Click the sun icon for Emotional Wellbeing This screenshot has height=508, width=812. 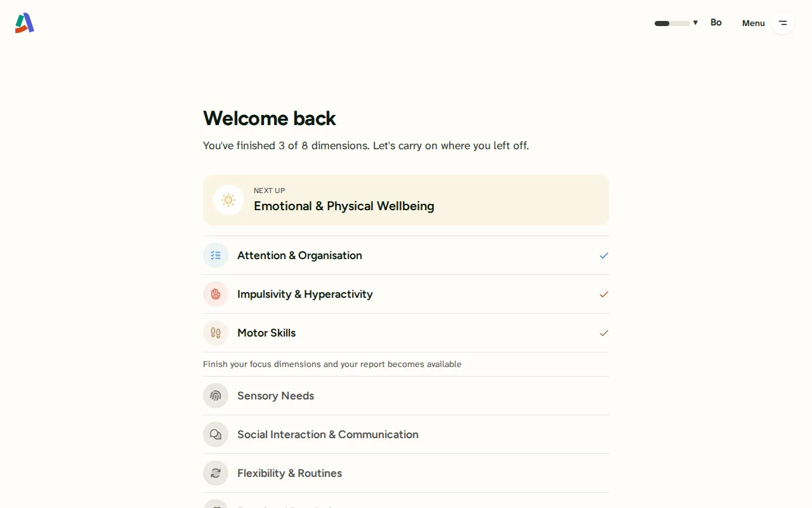(228, 200)
